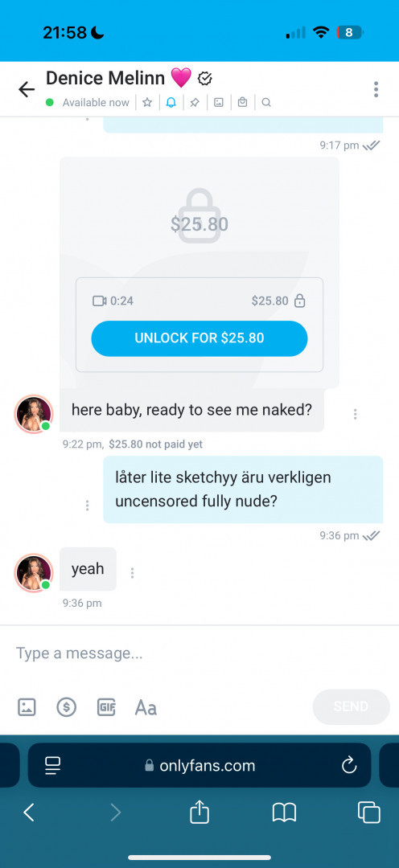Open the header three-dots options menu
Viewport: 399px width, 868px height.
pos(376,89)
